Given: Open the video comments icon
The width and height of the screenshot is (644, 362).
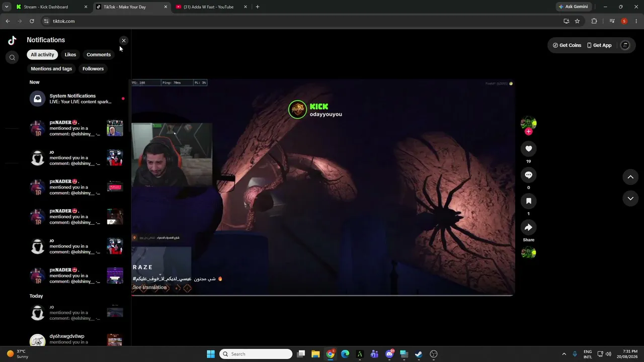Looking at the screenshot, I should point(528,175).
